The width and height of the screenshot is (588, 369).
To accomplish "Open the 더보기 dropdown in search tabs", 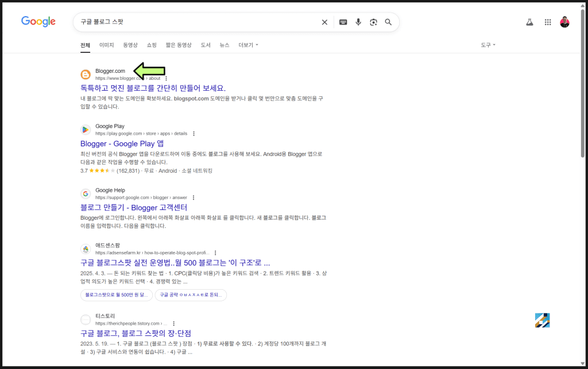I will [246, 45].
